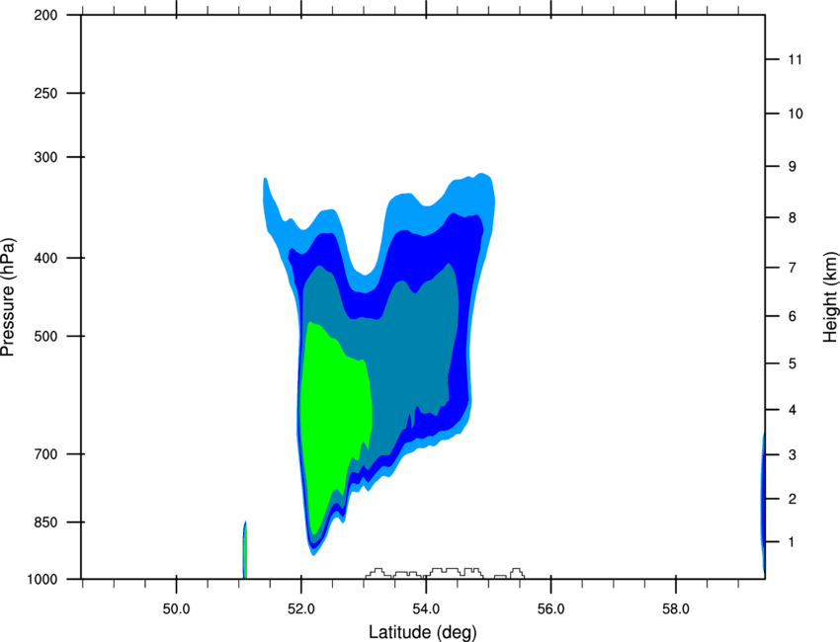Click the 11 km height label

coord(795,59)
